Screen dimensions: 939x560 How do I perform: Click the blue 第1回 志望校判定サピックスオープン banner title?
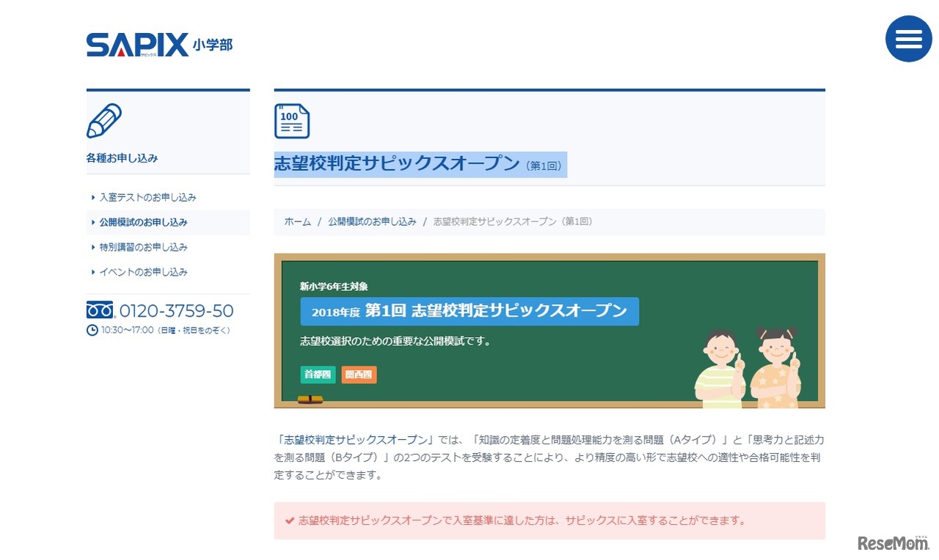(469, 311)
